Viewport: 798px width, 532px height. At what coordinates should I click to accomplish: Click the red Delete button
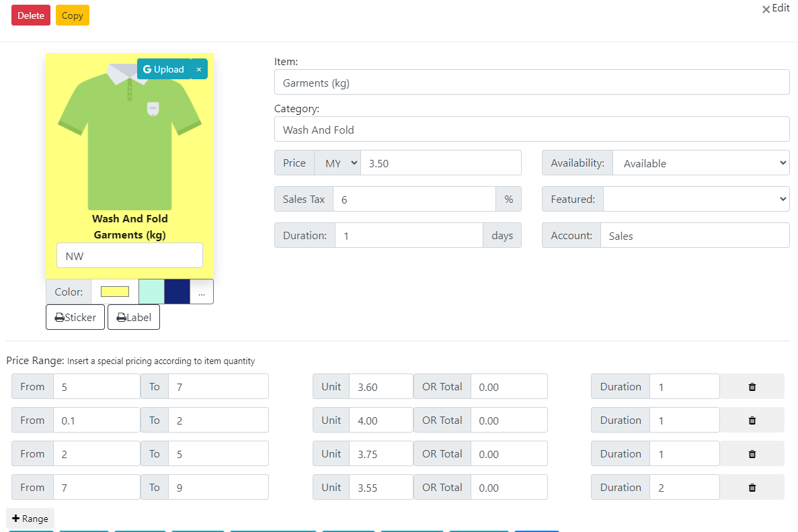click(x=30, y=15)
